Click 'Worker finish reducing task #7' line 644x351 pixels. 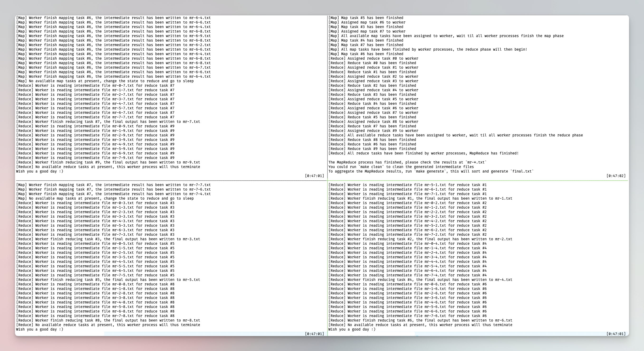pyautogui.click(x=108, y=121)
